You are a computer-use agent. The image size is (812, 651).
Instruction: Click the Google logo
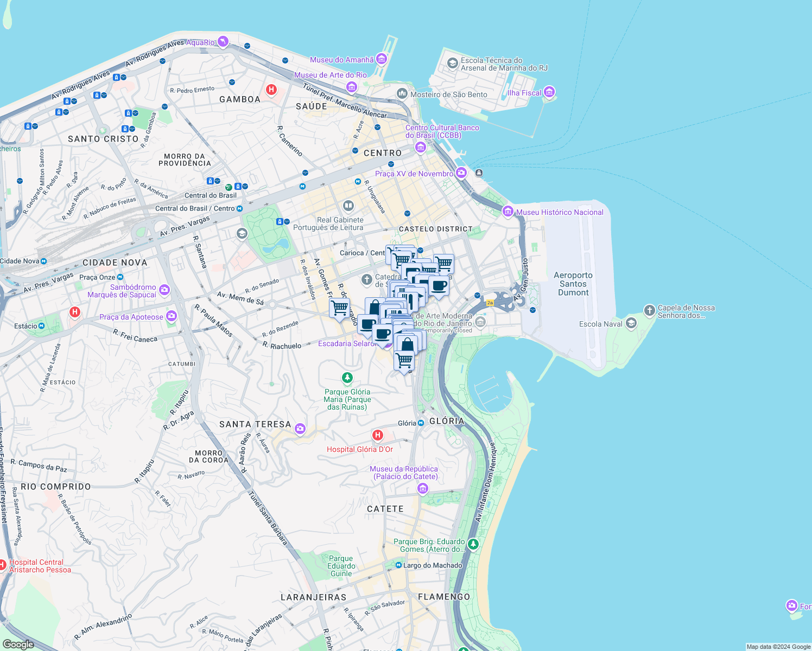coord(18,644)
